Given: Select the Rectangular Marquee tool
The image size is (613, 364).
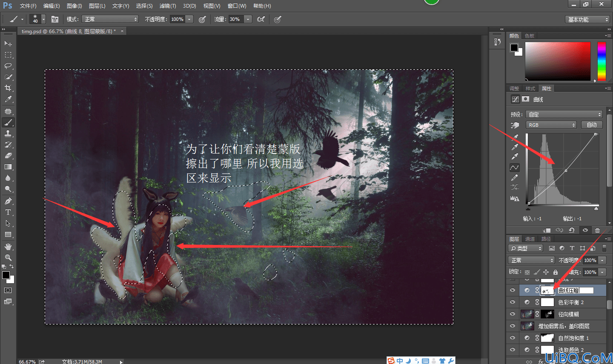Looking at the screenshot, I should pos(8,55).
